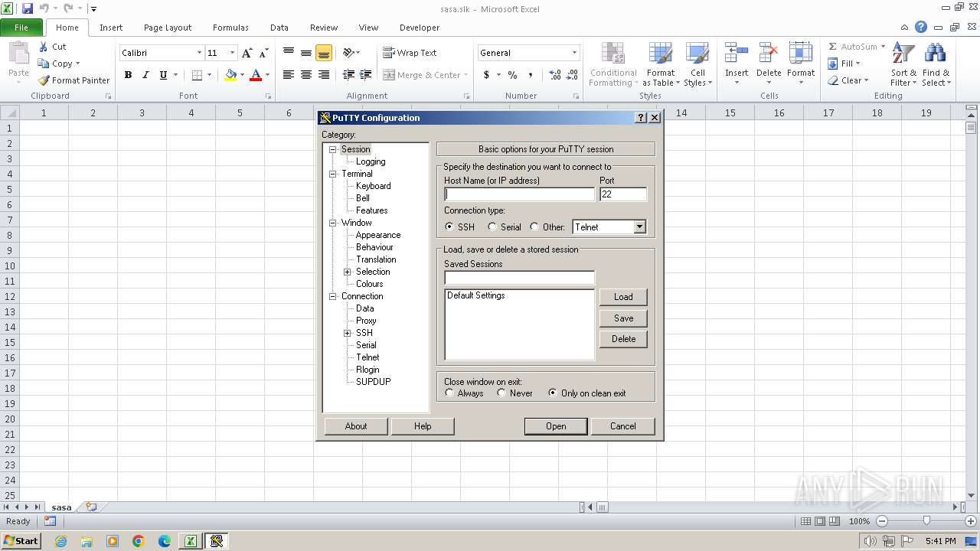This screenshot has width=980, height=551.
Task: Click Load saved session button
Action: tap(623, 297)
